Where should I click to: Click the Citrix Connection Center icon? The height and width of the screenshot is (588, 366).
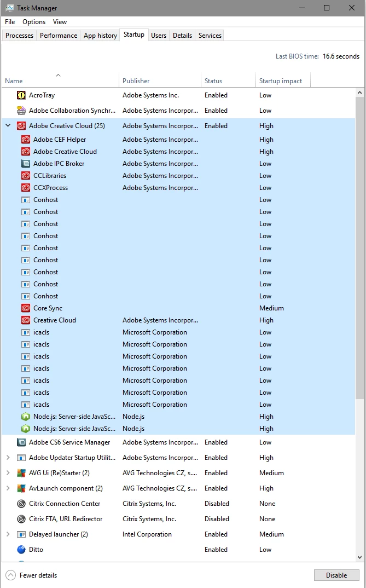point(21,504)
